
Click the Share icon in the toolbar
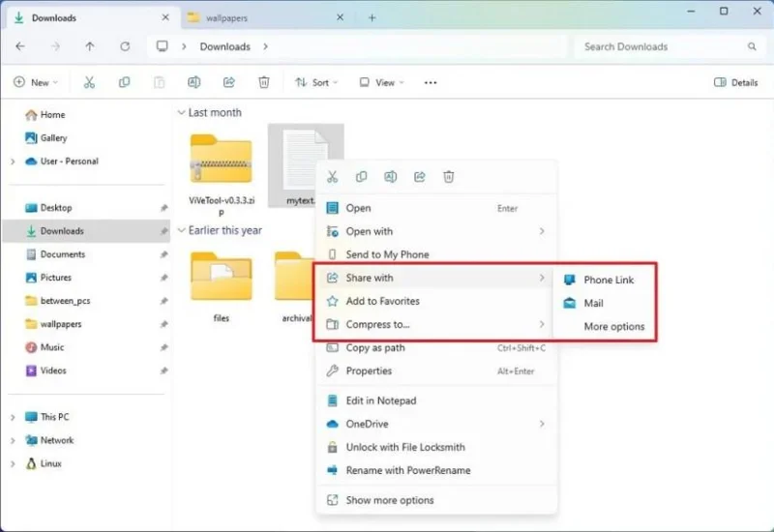point(229,82)
